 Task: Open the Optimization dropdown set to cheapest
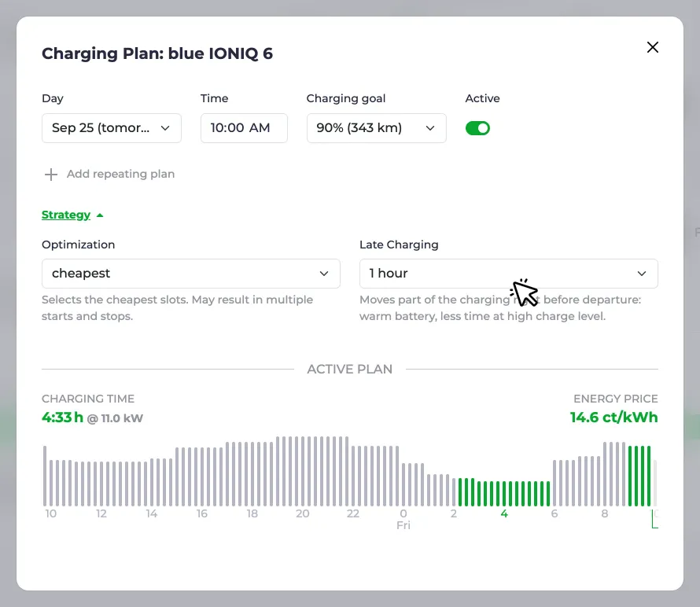[191, 274]
